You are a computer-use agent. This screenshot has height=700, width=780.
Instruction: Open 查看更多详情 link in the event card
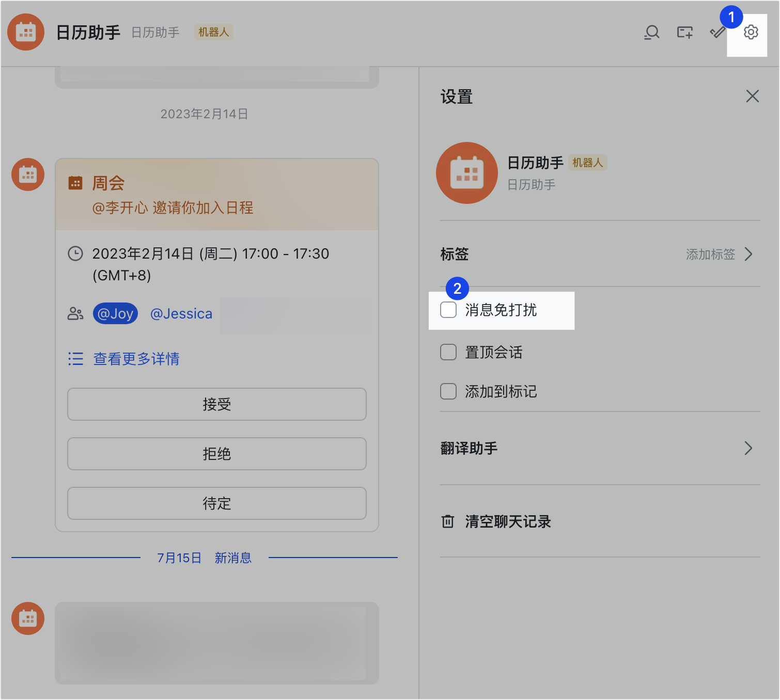[x=135, y=359]
